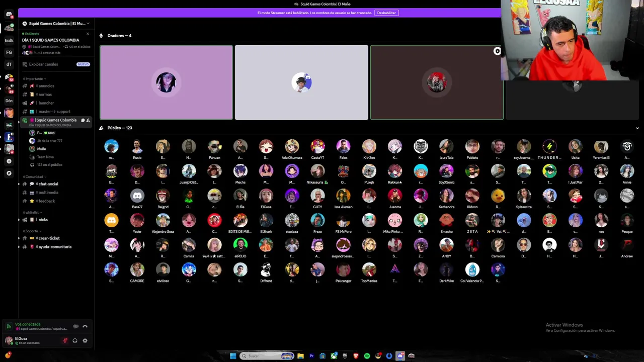Click the grey second speaker tile
The width and height of the screenshot is (644, 362).
click(301, 82)
